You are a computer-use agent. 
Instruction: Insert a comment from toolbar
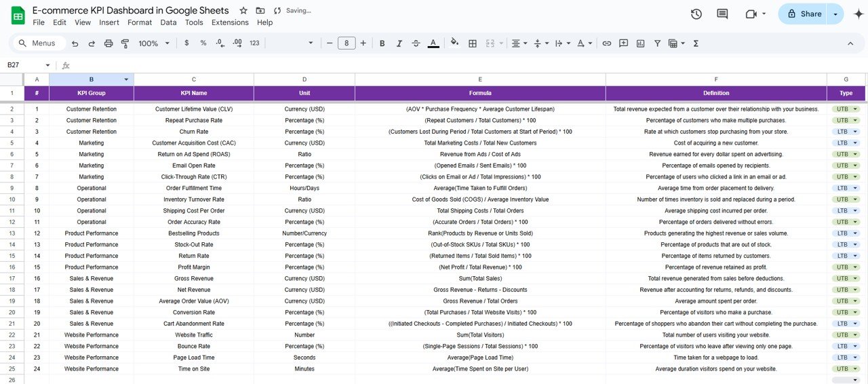tap(624, 43)
